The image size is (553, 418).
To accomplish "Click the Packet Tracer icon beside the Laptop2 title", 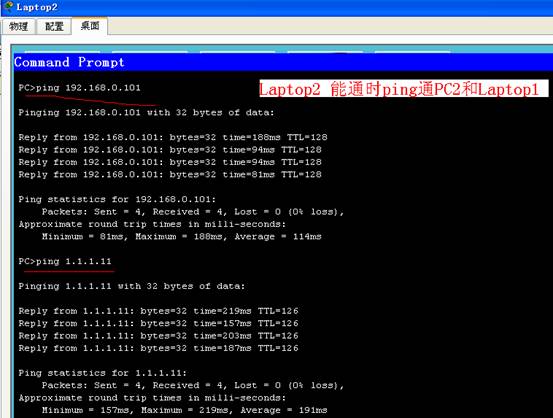I will 8,7.
